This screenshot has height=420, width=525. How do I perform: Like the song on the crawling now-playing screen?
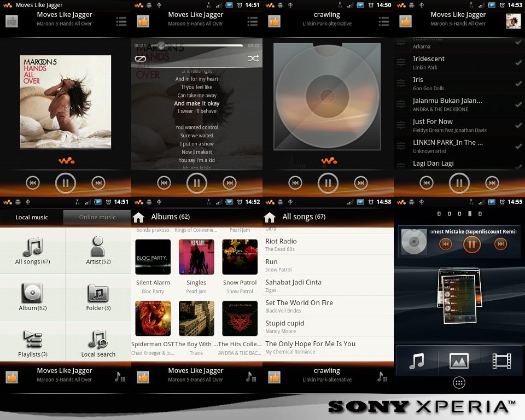tap(274, 21)
